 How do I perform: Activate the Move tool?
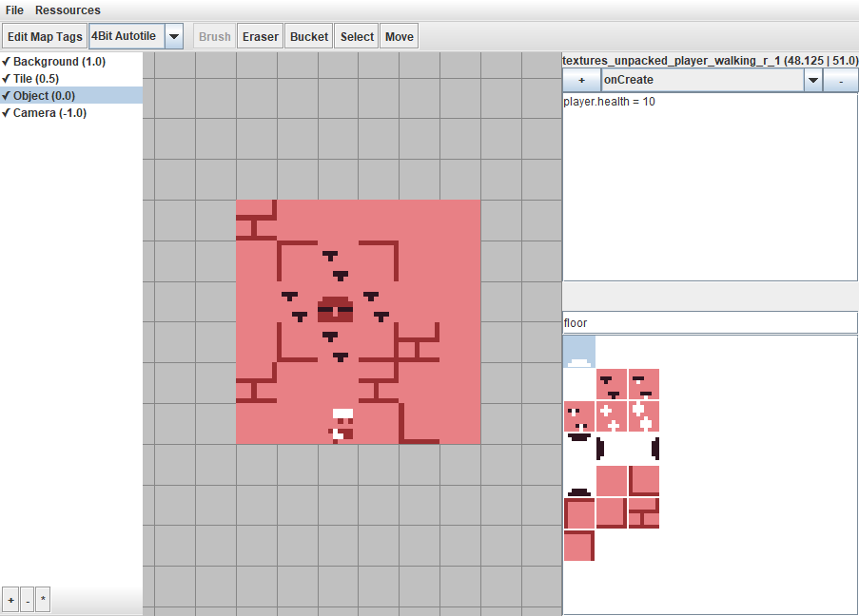click(x=399, y=35)
